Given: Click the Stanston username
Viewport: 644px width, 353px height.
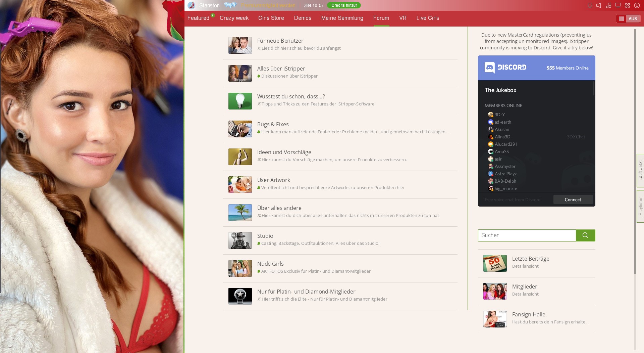Looking at the screenshot, I should 209,5.
